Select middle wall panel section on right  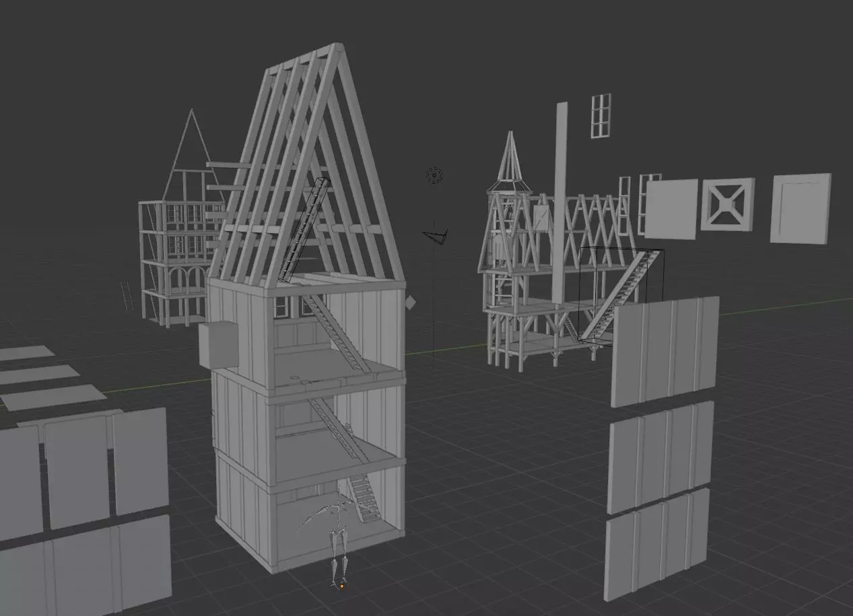click(659, 458)
